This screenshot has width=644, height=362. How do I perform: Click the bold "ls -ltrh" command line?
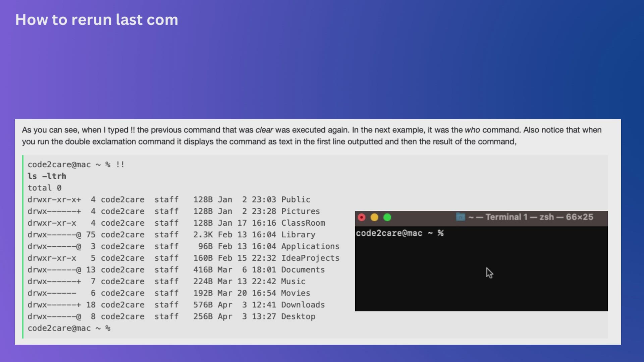pyautogui.click(x=47, y=176)
